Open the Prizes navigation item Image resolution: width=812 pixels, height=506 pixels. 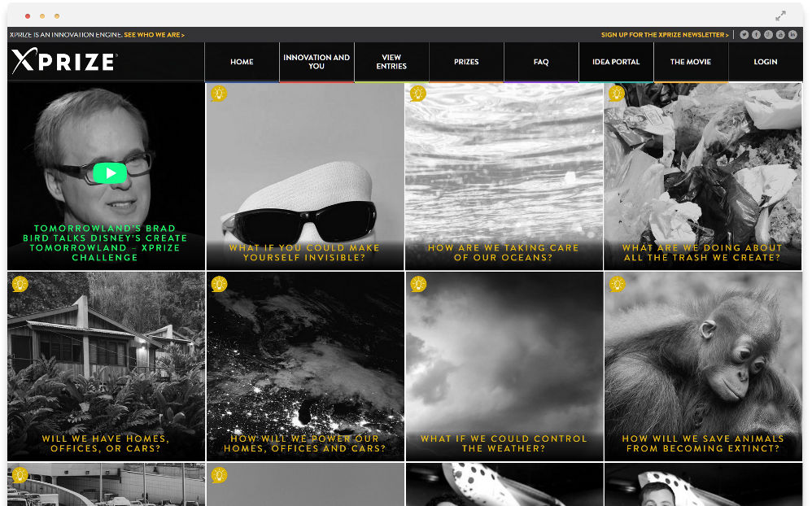coord(466,62)
